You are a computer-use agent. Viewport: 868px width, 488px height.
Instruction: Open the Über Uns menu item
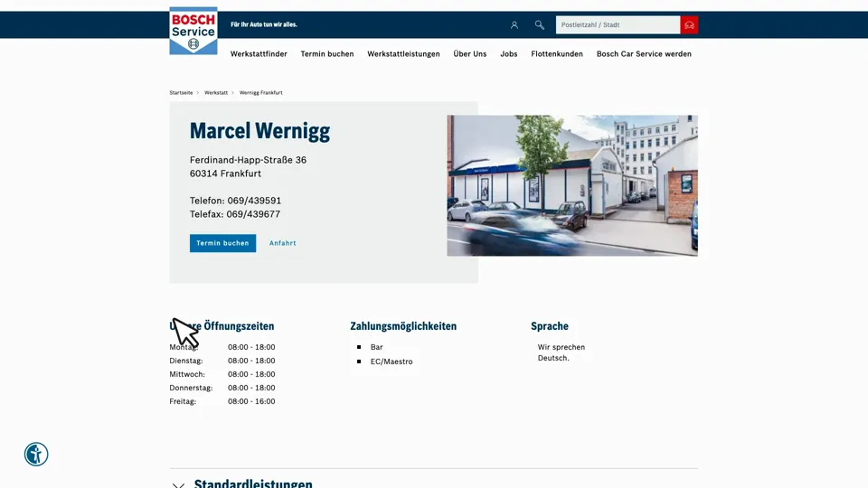point(470,53)
